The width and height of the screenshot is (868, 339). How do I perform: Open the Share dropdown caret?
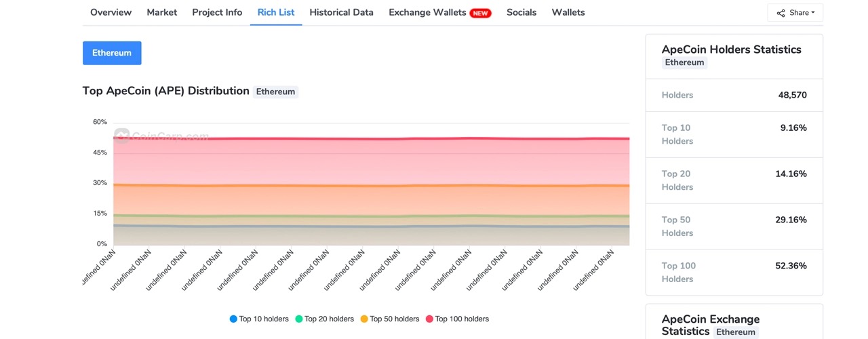click(813, 13)
